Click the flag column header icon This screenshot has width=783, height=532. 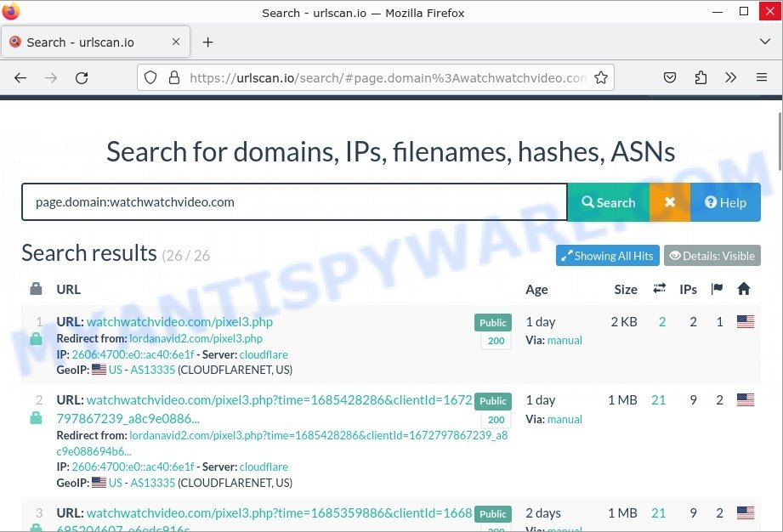717,288
